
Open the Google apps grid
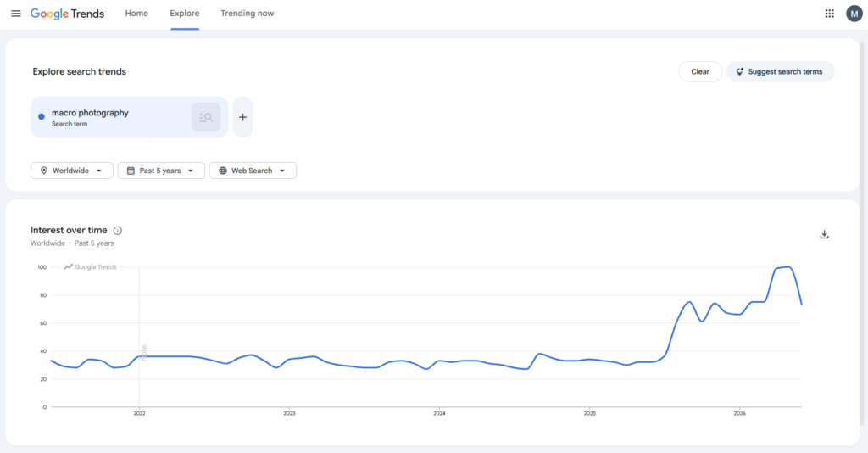click(x=829, y=14)
